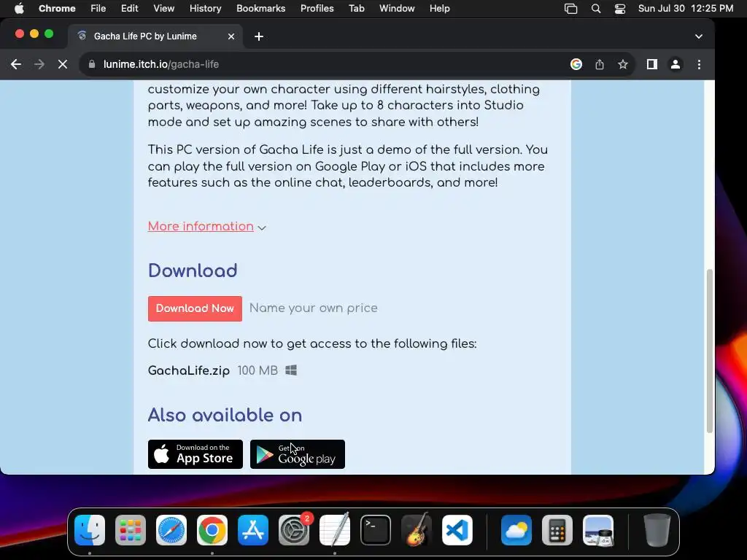The image size is (747, 560).
Task: Open the Tab menu
Action: (356, 9)
